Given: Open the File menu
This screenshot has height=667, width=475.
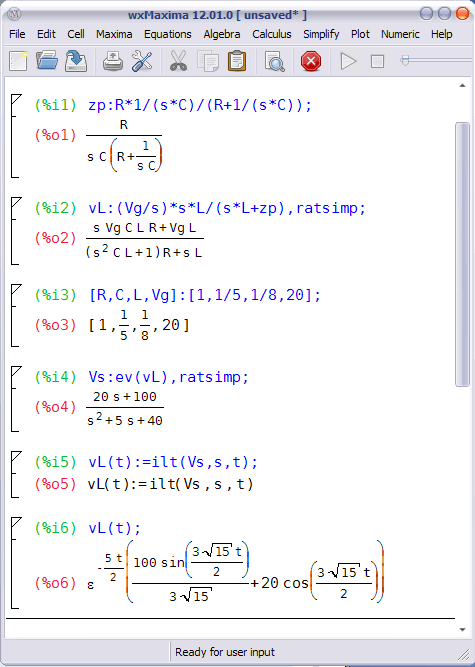Looking at the screenshot, I should point(17,34).
